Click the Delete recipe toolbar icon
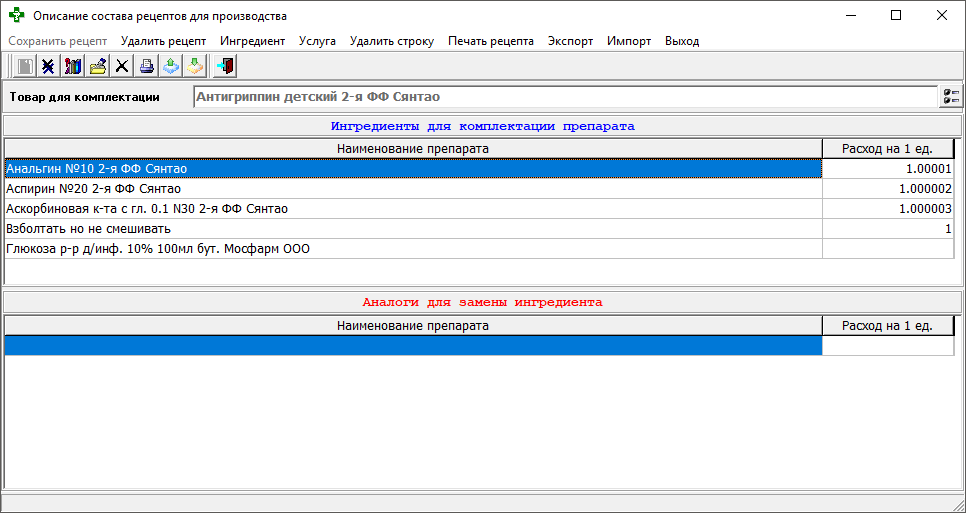 (x=48, y=65)
